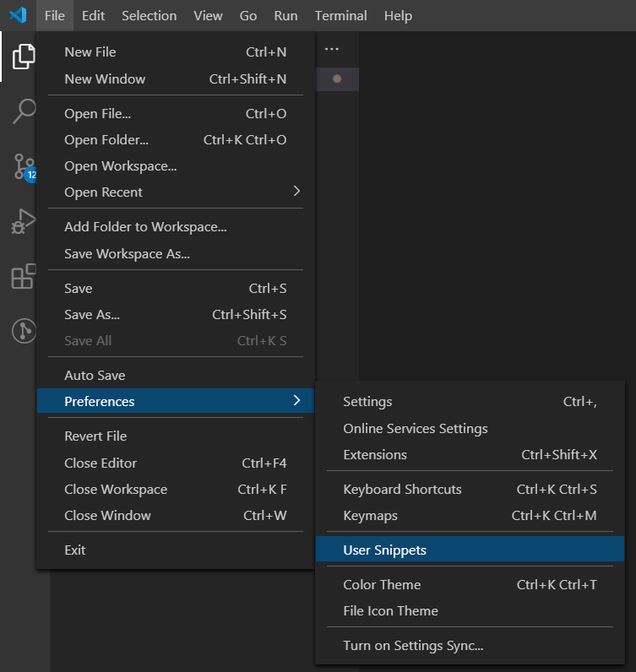The image size is (636, 672).
Task: Open the Extensions view icon
Action: tap(24, 276)
